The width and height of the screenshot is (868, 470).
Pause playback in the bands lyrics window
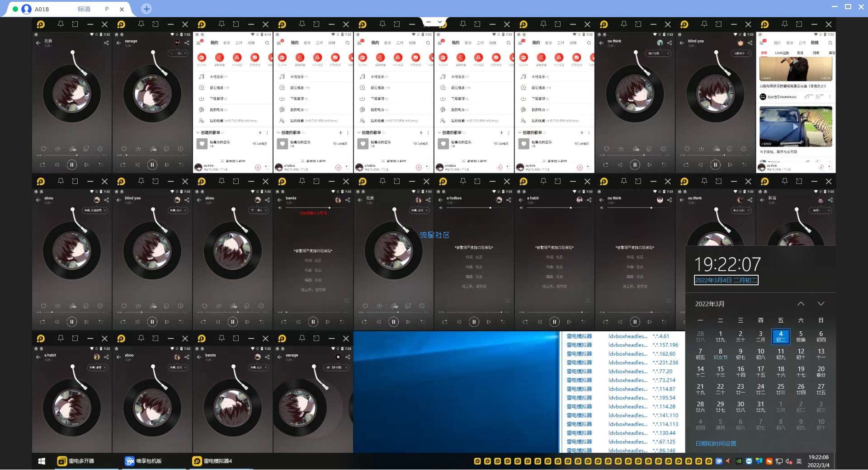point(313,322)
